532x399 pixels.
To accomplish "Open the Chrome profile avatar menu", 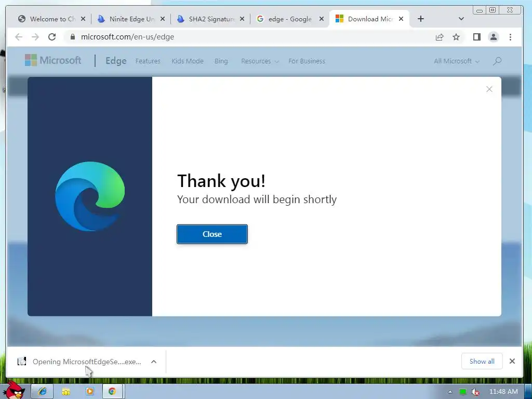I will tap(494, 37).
